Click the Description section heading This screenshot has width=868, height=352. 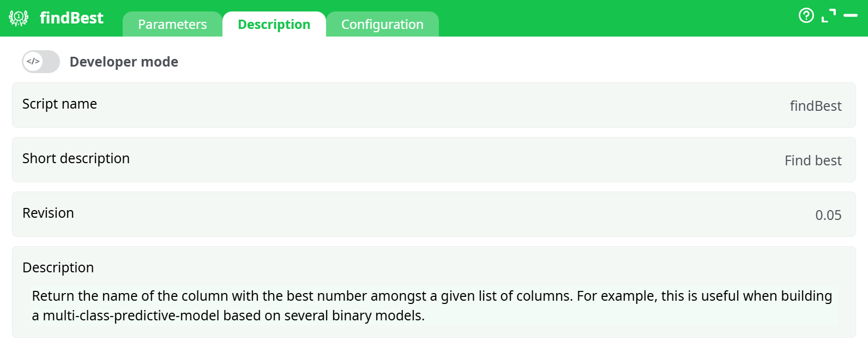coord(58,267)
